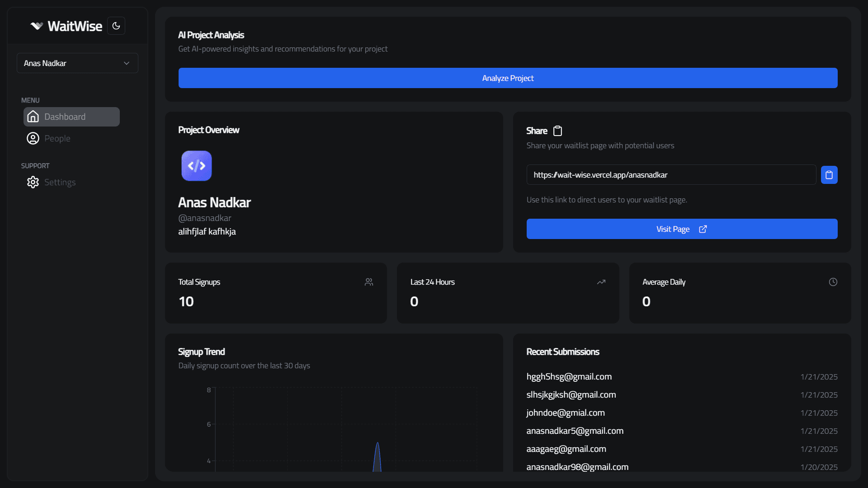This screenshot has width=868, height=488.
Task: Click the Recent Submissions heading
Action: (563, 352)
